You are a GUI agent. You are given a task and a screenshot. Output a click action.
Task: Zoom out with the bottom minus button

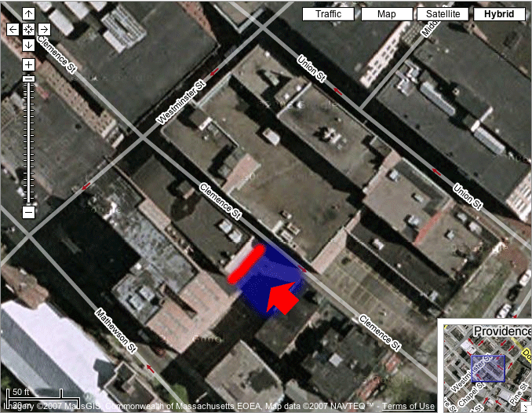pyautogui.click(x=28, y=212)
